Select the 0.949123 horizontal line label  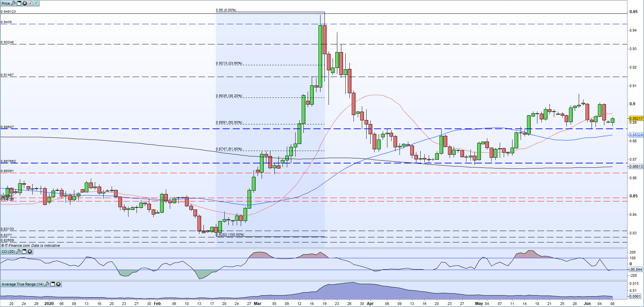[8, 11]
